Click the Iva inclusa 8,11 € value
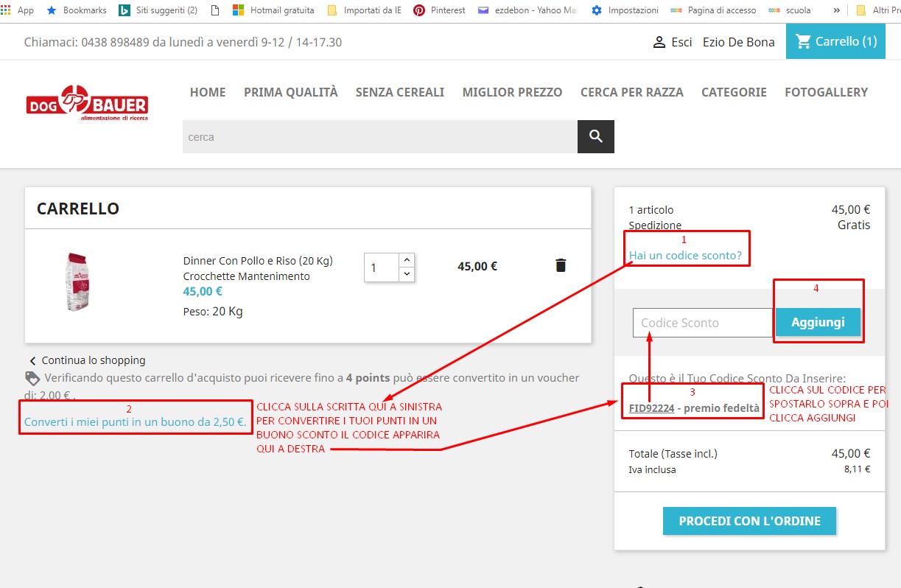The width and height of the screenshot is (901, 588). (x=857, y=469)
